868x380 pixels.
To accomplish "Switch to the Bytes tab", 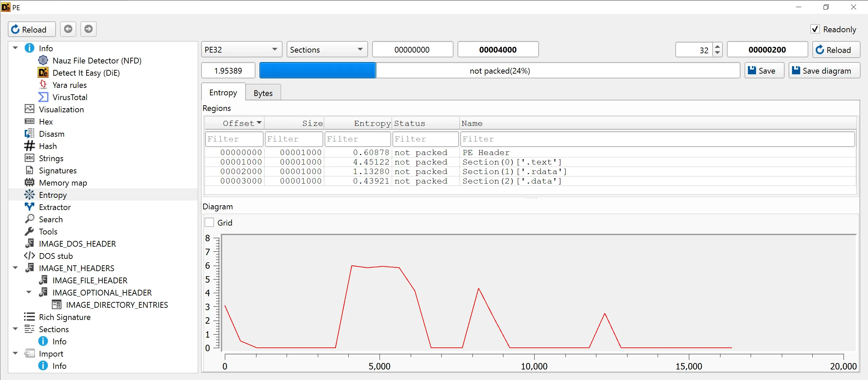I will pyautogui.click(x=263, y=93).
